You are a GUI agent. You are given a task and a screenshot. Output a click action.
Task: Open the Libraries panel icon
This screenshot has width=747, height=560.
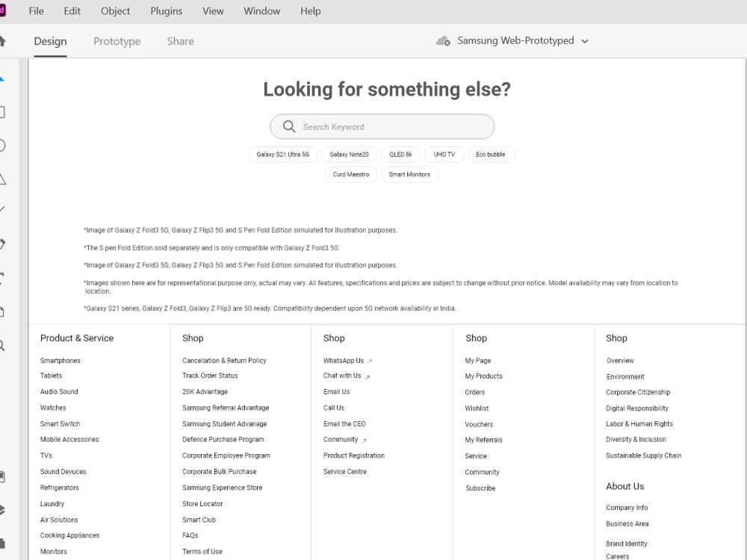(2, 476)
